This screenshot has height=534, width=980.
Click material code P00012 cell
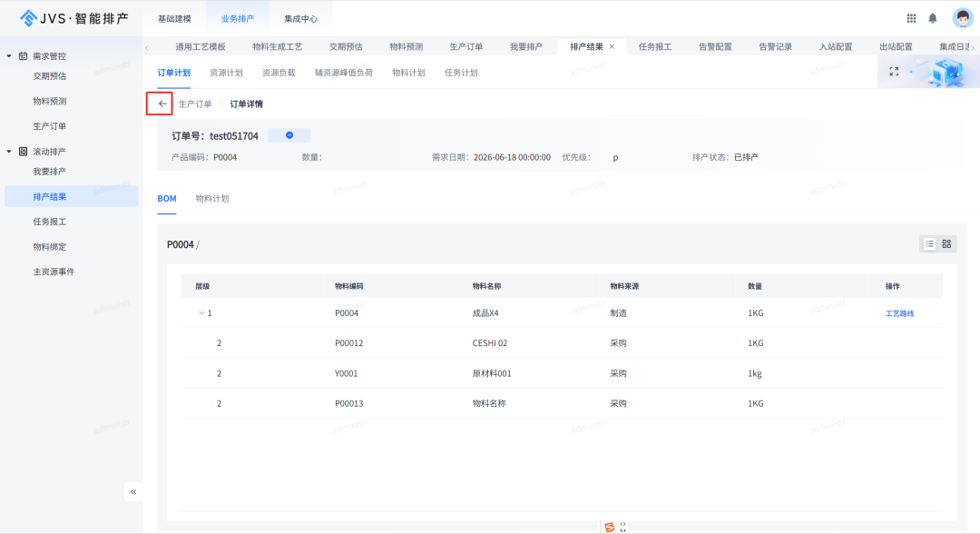coord(348,342)
